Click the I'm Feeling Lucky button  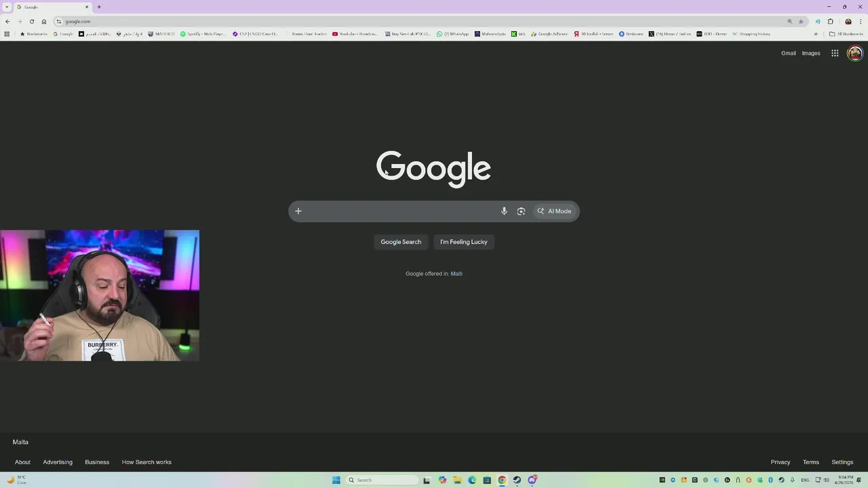464,242
